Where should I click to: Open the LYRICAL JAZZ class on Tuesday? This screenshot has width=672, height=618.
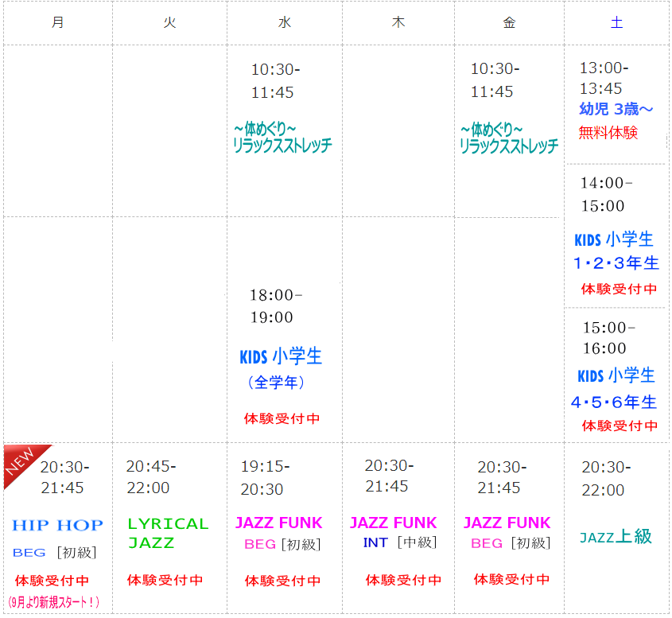168,533
